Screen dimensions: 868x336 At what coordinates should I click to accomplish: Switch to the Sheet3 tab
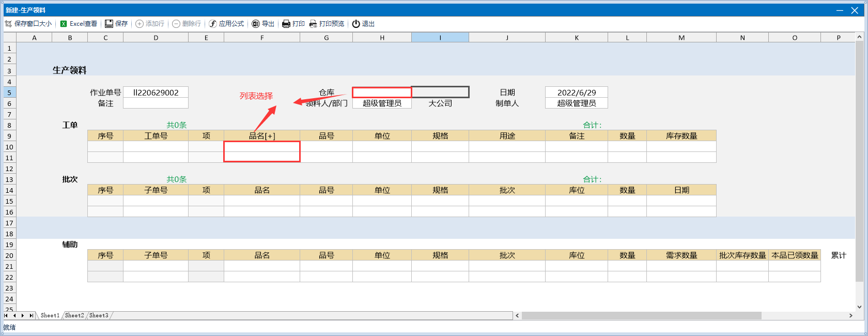(x=99, y=315)
